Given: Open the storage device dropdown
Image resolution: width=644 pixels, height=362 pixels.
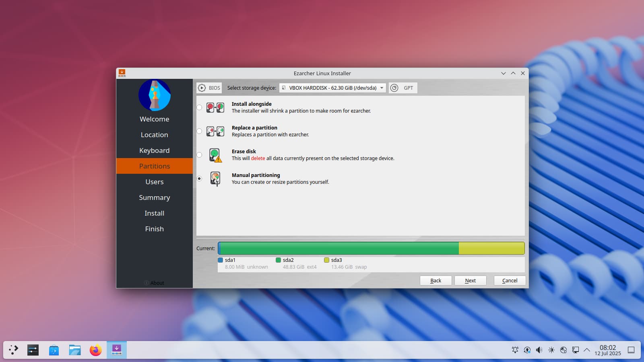Looking at the screenshot, I should (x=332, y=88).
